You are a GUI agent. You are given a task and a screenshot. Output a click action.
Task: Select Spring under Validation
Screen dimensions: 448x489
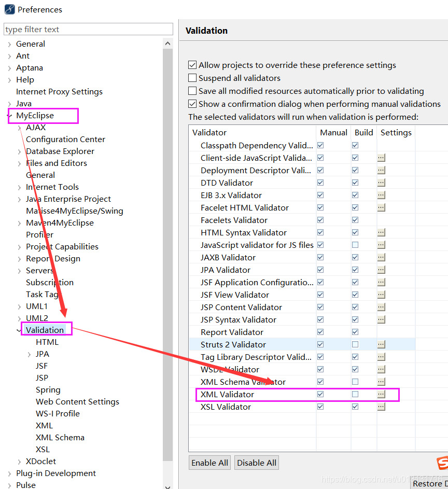(x=48, y=390)
